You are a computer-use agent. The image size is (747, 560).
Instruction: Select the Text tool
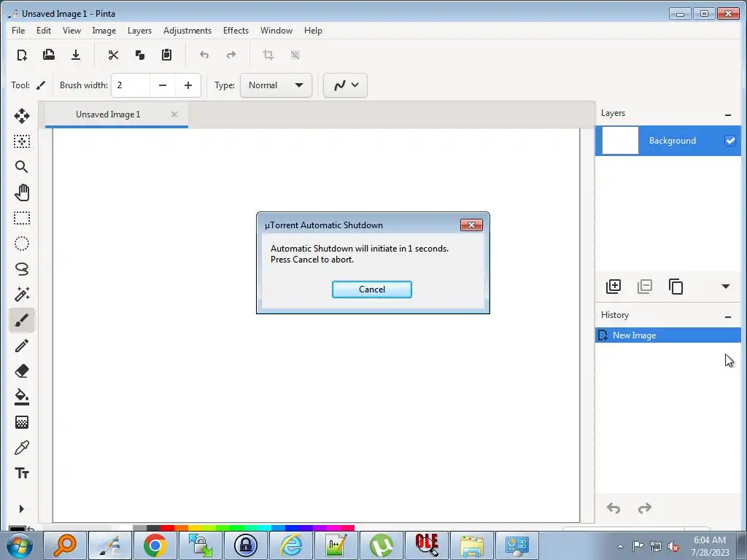22,473
